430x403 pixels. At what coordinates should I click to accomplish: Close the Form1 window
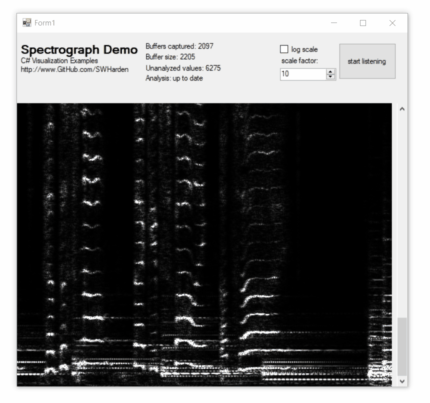click(392, 23)
